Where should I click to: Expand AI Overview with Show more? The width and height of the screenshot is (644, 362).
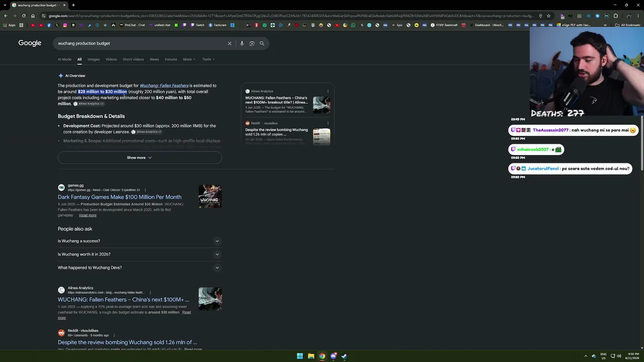click(x=139, y=158)
